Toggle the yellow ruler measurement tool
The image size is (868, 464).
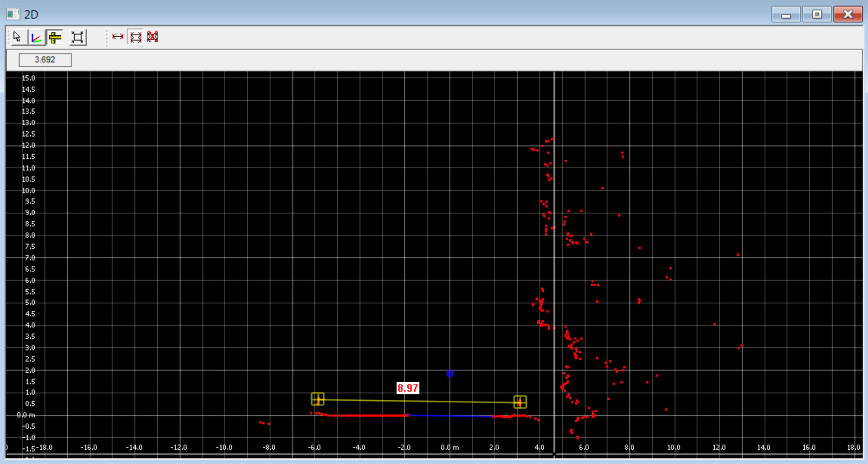click(55, 37)
